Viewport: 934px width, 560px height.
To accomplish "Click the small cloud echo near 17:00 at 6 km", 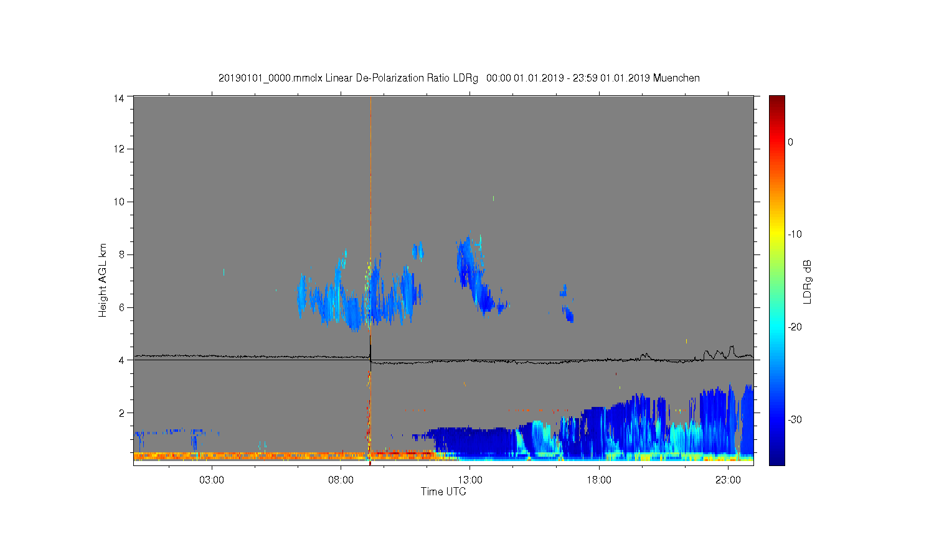I will 566,305.
